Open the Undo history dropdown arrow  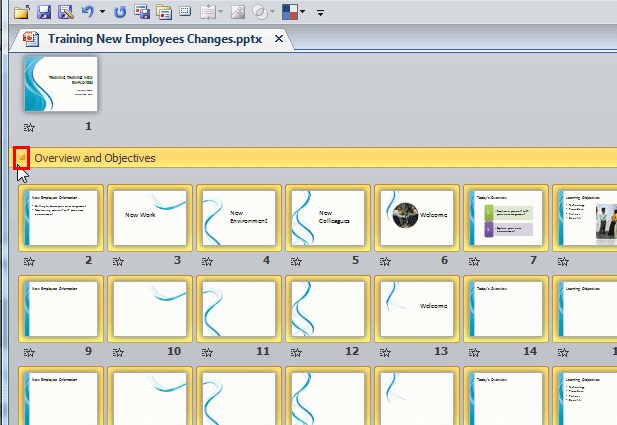pos(103,13)
